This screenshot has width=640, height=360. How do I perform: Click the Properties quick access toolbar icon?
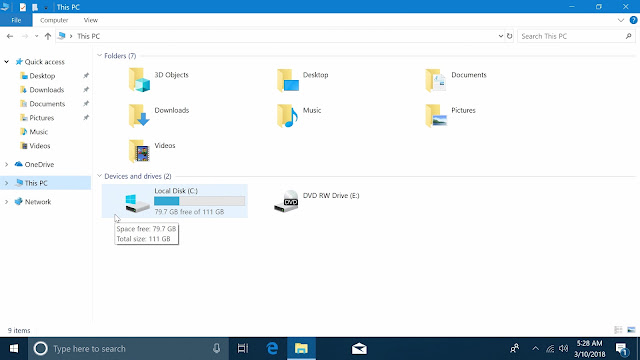22,7
